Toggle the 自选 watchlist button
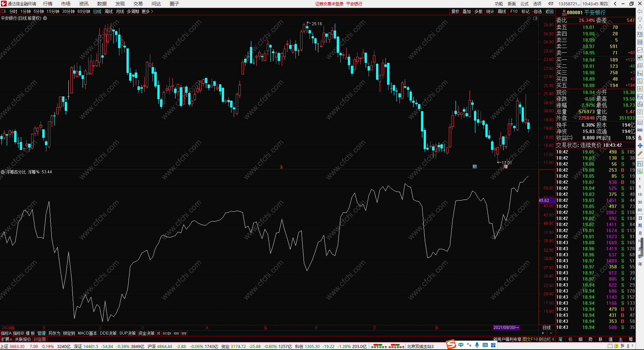 pos(537,11)
